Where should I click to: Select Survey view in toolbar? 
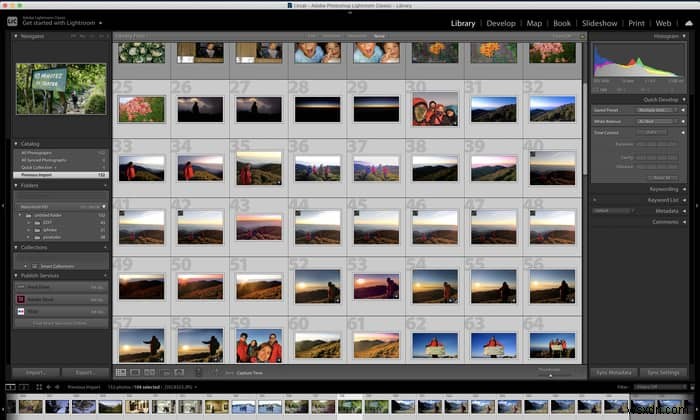[165, 372]
